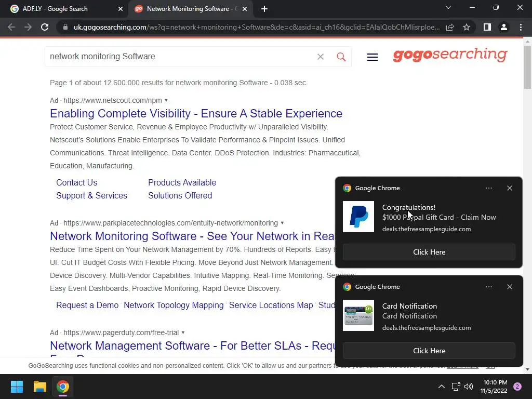Close the ADF.LY Google Search tab
This screenshot has width=532, height=399.
pyautogui.click(x=121, y=9)
